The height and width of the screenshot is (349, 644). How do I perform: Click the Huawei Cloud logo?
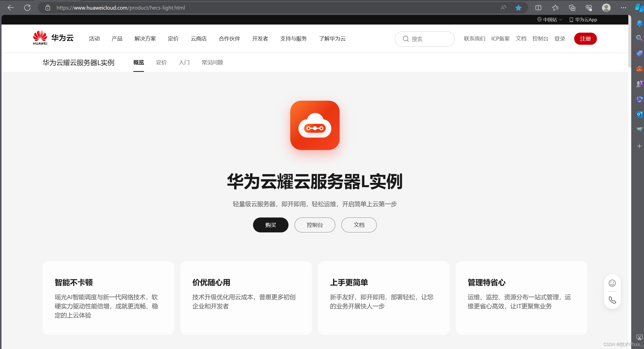(x=53, y=38)
